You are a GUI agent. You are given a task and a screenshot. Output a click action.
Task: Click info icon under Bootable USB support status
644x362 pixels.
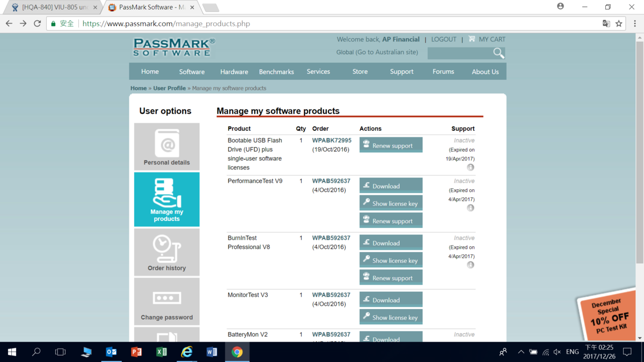(470, 167)
